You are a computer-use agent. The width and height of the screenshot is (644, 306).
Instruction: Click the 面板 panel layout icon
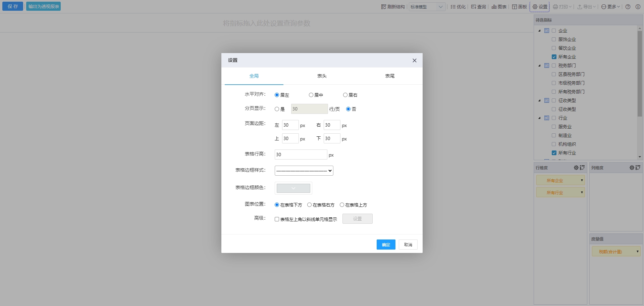(x=515, y=7)
